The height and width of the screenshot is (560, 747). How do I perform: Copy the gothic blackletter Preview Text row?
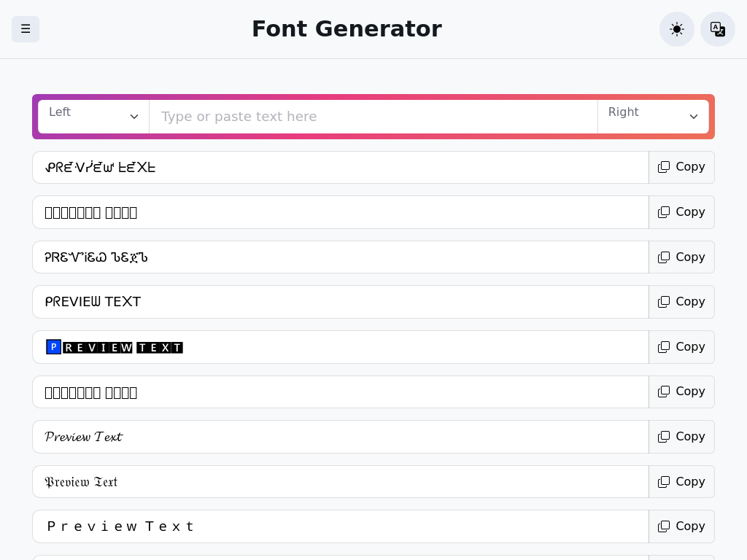pos(681,482)
